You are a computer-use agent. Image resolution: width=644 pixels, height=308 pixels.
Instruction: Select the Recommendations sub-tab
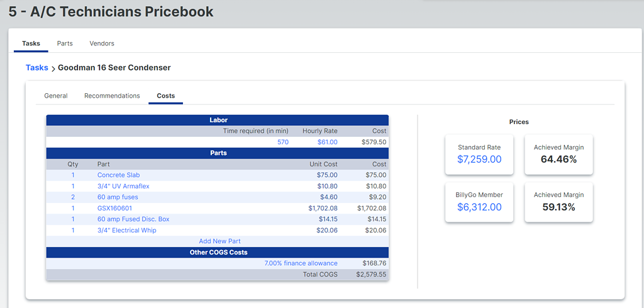coord(112,96)
